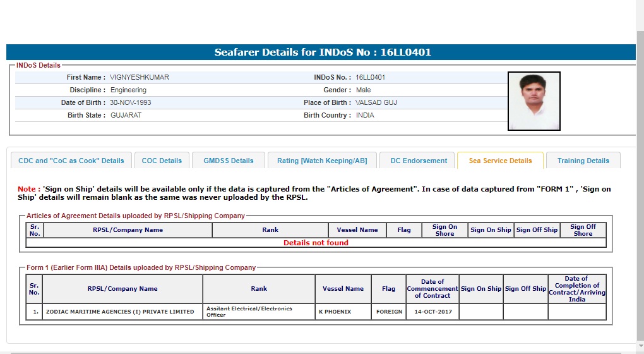This screenshot has height=354, width=644.
Task: Click the red "Details not found" message
Action: point(316,243)
